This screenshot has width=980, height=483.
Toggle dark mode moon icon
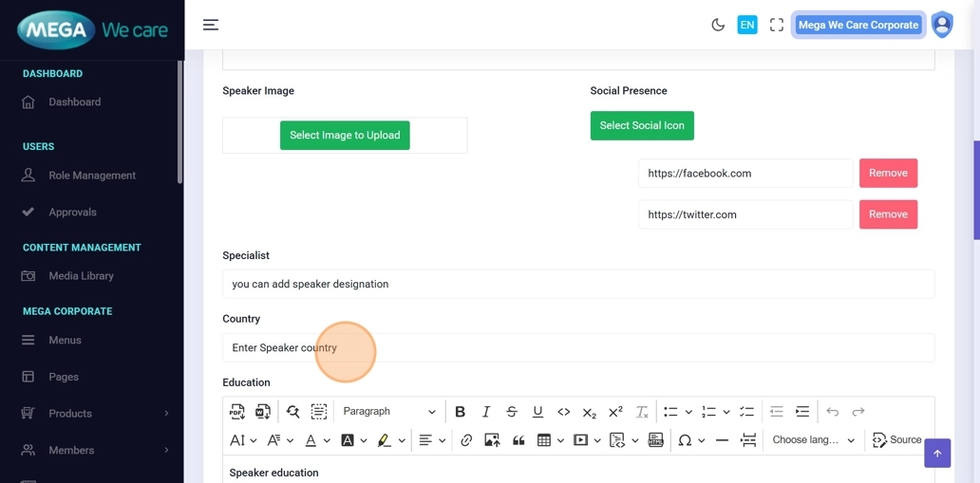[718, 26]
